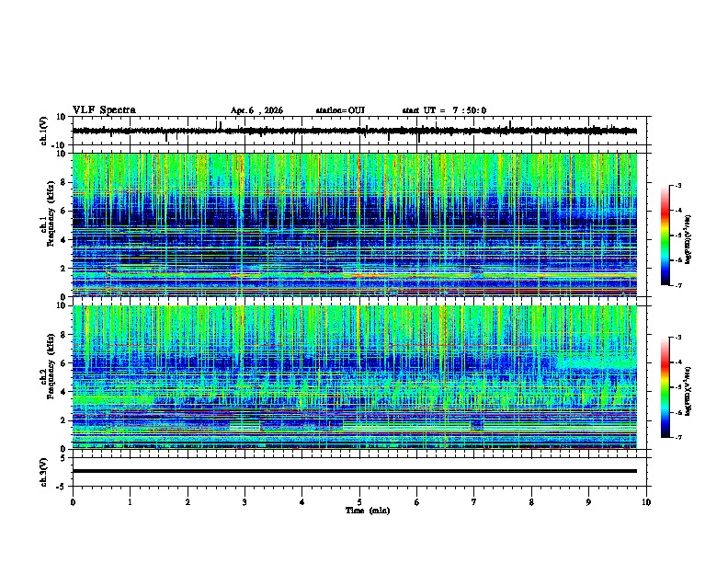Click the '4' kHz tick of ch.1 spectrogram
Image resolution: width=728 pixels, height=563 pixels.
[x=63, y=240]
